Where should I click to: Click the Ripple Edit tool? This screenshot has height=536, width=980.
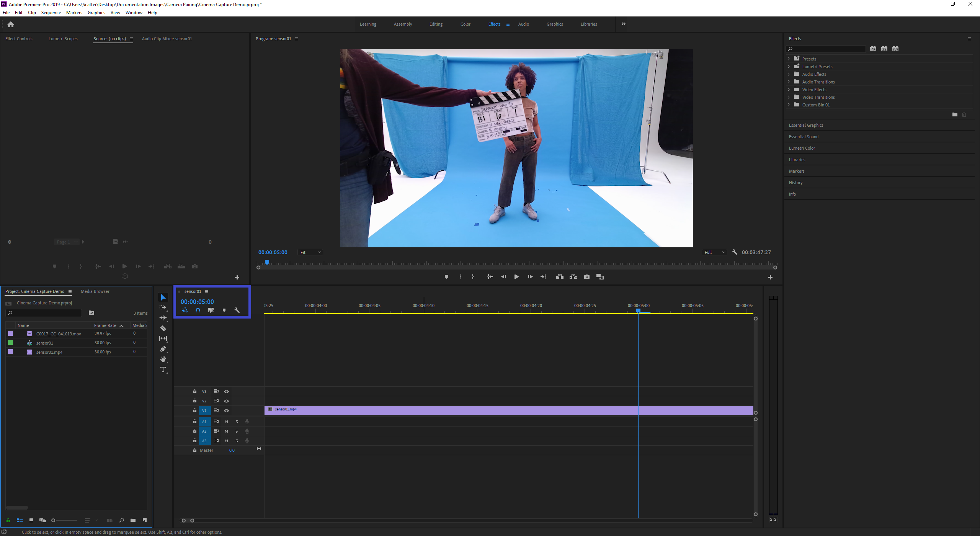(163, 318)
